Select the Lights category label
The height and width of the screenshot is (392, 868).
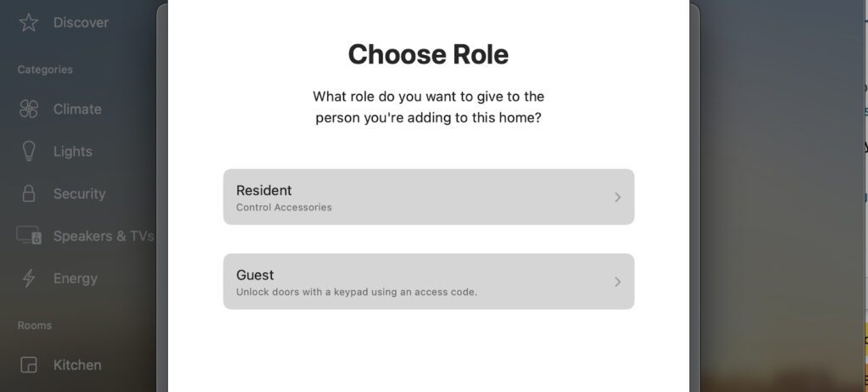click(x=73, y=151)
